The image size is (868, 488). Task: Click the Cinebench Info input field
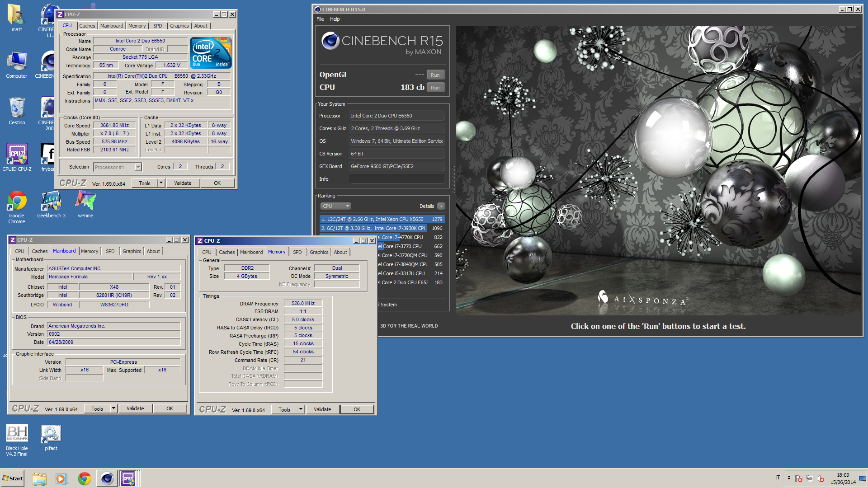(397, 179)
